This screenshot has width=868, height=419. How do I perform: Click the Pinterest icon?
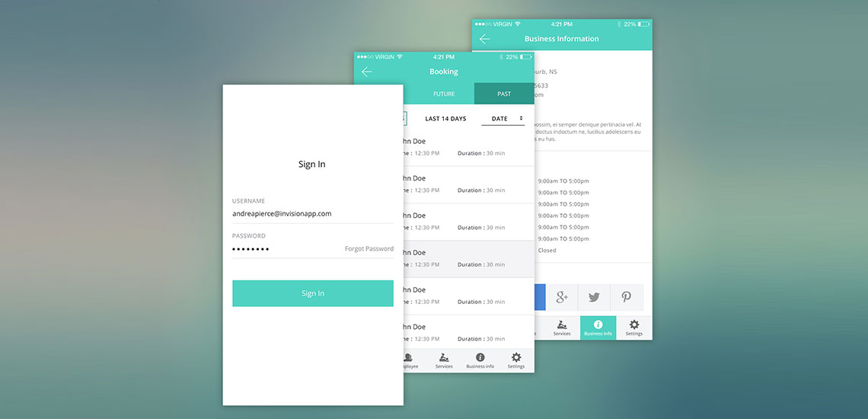626,297
